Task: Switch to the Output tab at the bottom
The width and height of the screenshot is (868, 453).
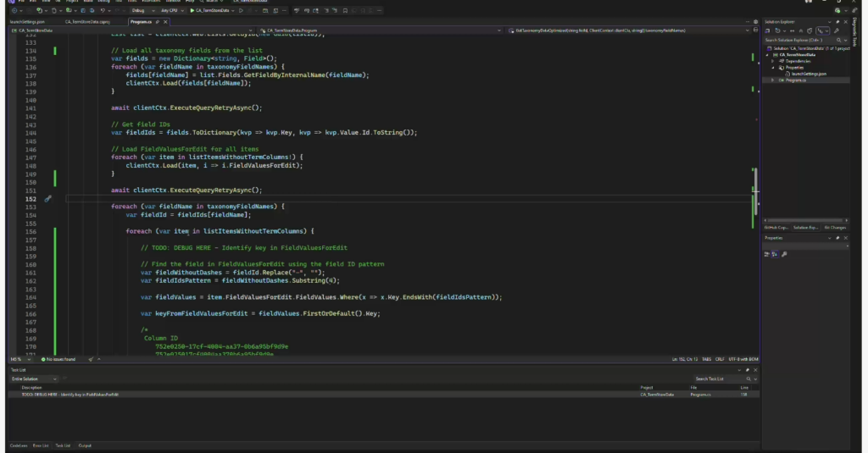Action: coord(85,445)
